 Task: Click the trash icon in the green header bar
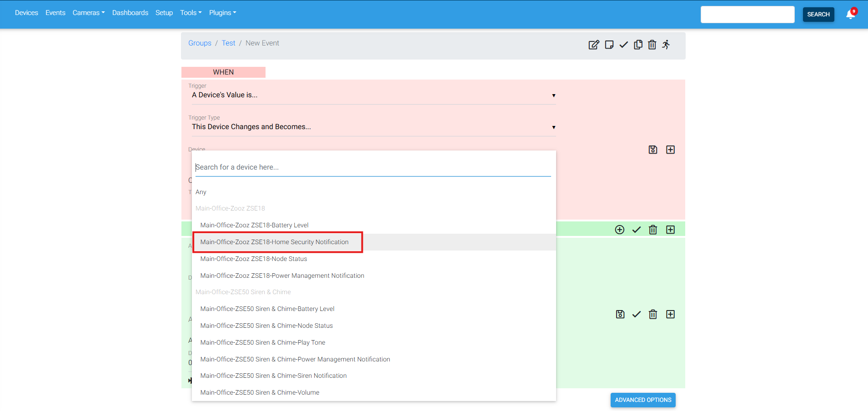[x=653, y=230]
